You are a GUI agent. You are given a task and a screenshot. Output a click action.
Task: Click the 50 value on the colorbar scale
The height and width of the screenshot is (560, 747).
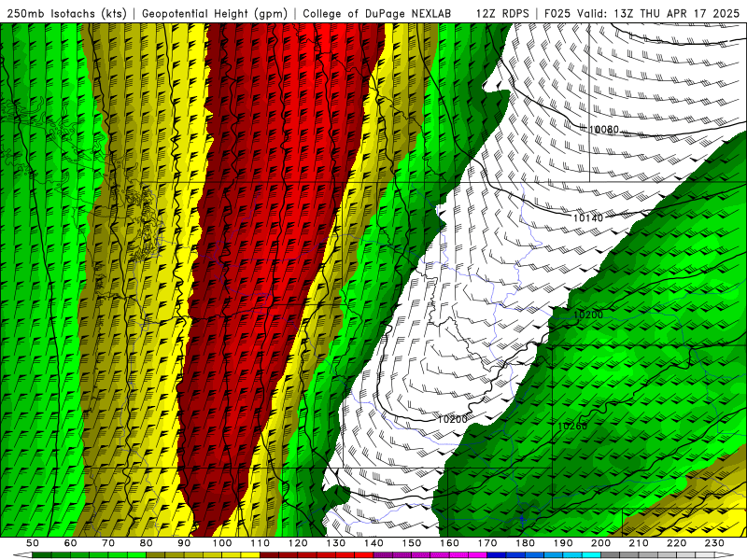click(x=33, y=543)
